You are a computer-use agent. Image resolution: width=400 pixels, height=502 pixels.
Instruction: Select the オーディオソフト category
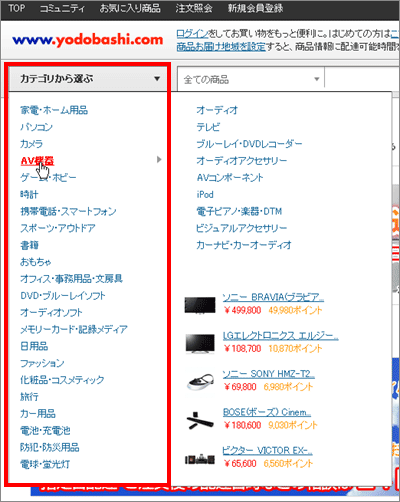tap(51, 312)
